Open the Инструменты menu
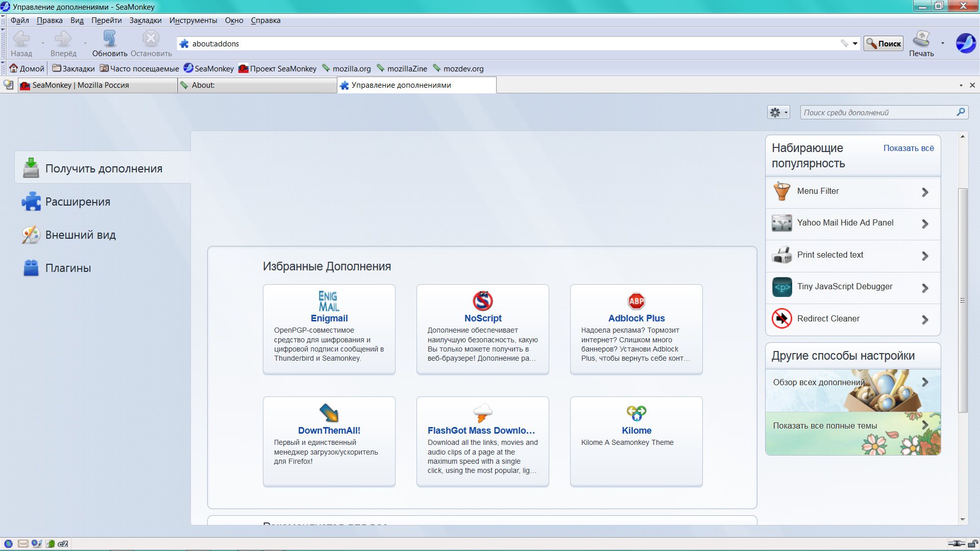 (193, 20)
